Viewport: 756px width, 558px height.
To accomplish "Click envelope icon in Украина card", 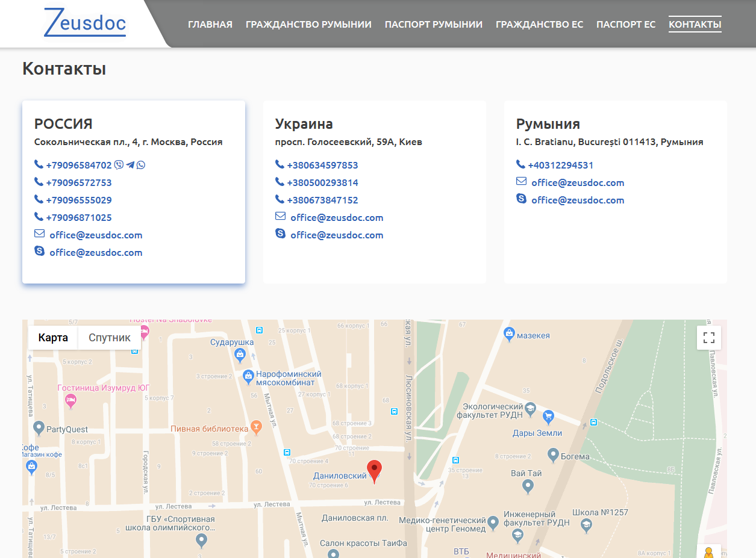I will tap(280, 216).
